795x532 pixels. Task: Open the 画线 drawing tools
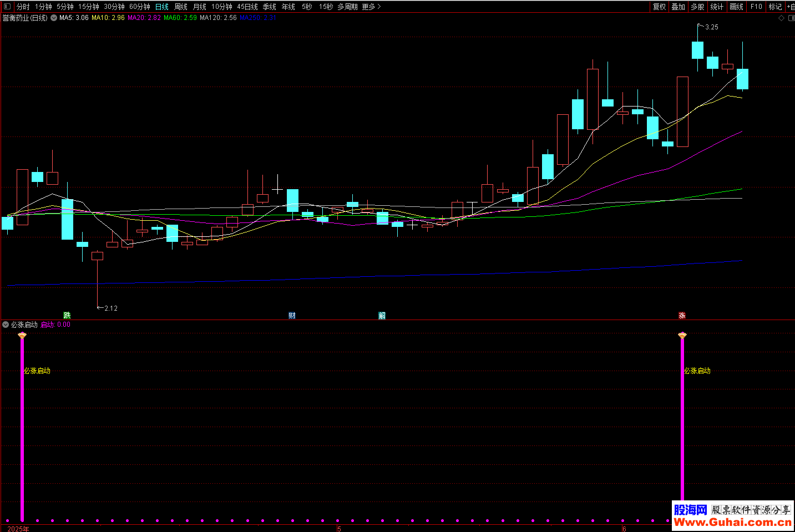tap(737, 7)
